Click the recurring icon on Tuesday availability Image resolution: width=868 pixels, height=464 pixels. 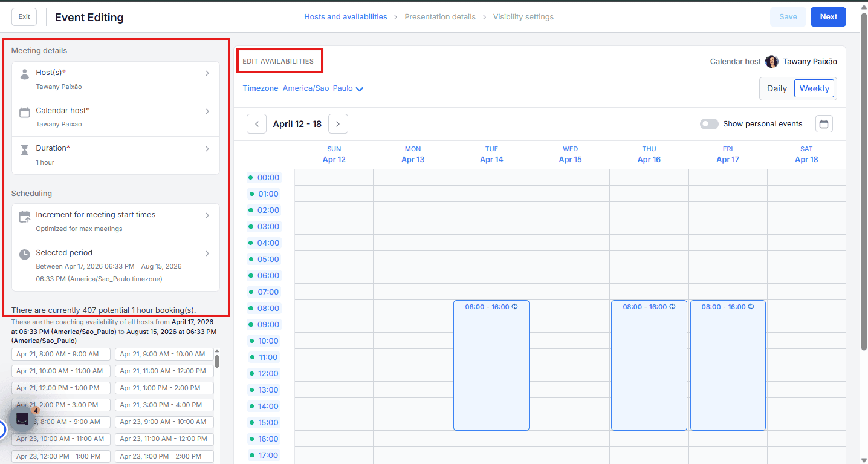pos(514,307)
